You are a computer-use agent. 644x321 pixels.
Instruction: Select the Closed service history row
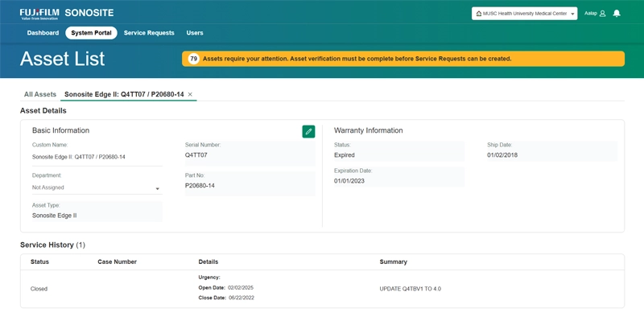coord(323,289)
